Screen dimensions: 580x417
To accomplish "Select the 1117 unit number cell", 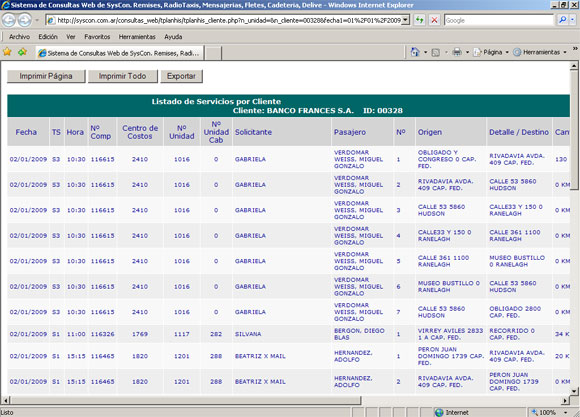I will pos(182,334).
